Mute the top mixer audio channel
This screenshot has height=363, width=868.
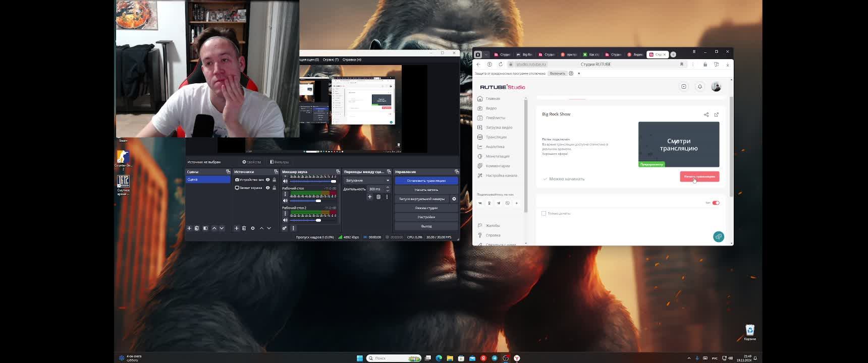coord(285,181)
